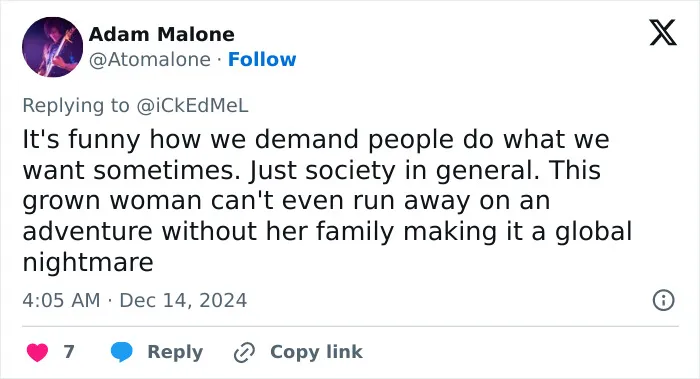Viewport: 700px width, 379px height.
Task: Click the Dec 14, 2024 date text
Action: point(183,300)
